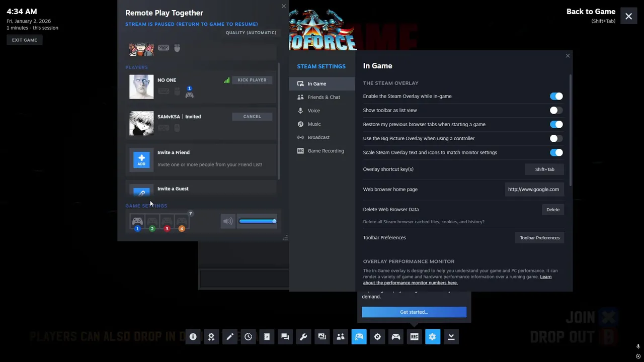This screenshot has height=362, width=644.
Task: Open the question mark help on controller slots
Action: 190,214
